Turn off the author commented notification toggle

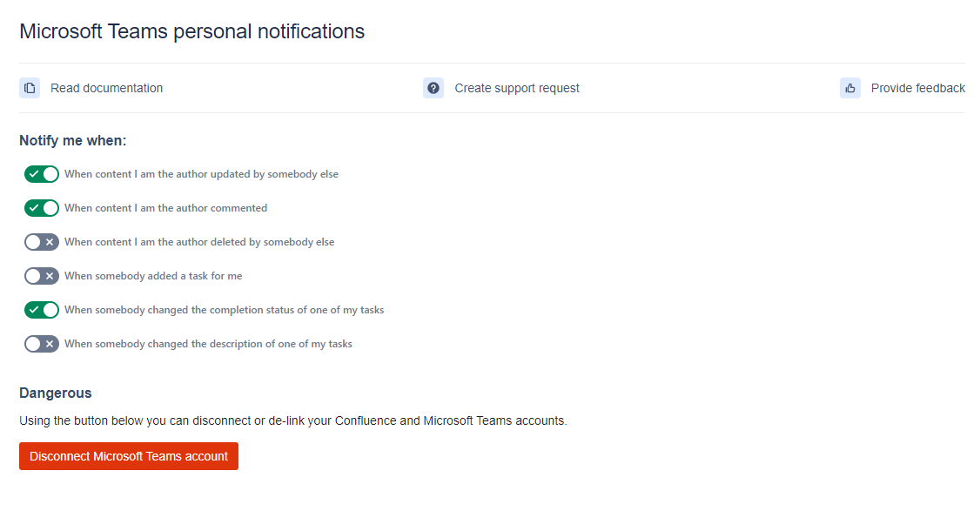[42, 208]
